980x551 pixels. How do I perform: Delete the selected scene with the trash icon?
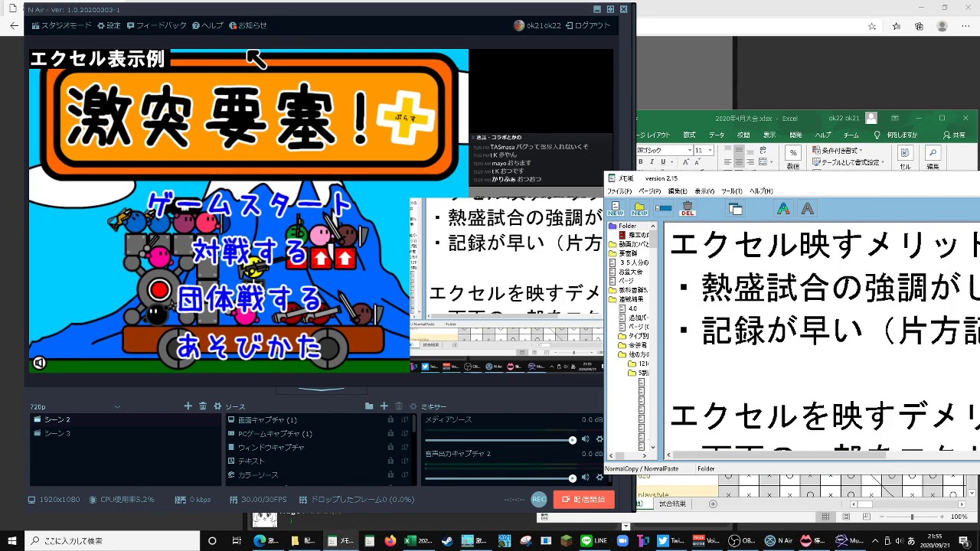tap(203, 406)
